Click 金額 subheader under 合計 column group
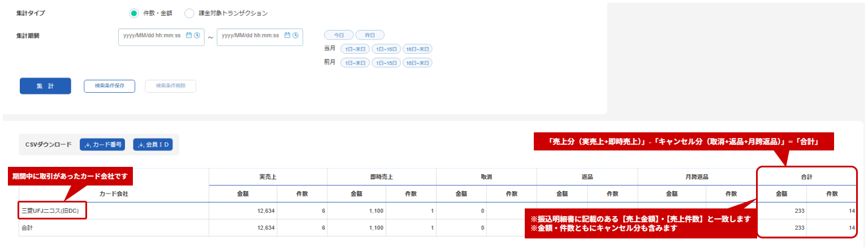868x250 pixels. [x=782, y=193]
